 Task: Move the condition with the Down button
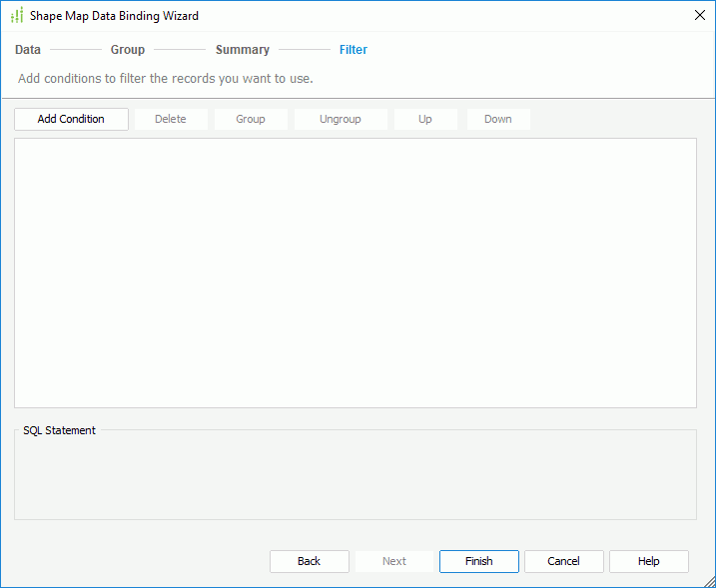498,119
